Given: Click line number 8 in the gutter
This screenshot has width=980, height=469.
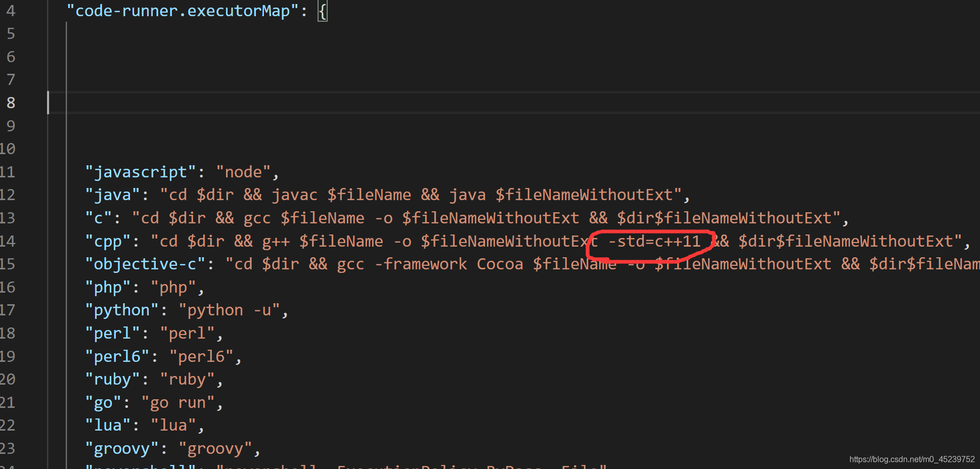Looking at the screenshot, I should tap(11, 103).
